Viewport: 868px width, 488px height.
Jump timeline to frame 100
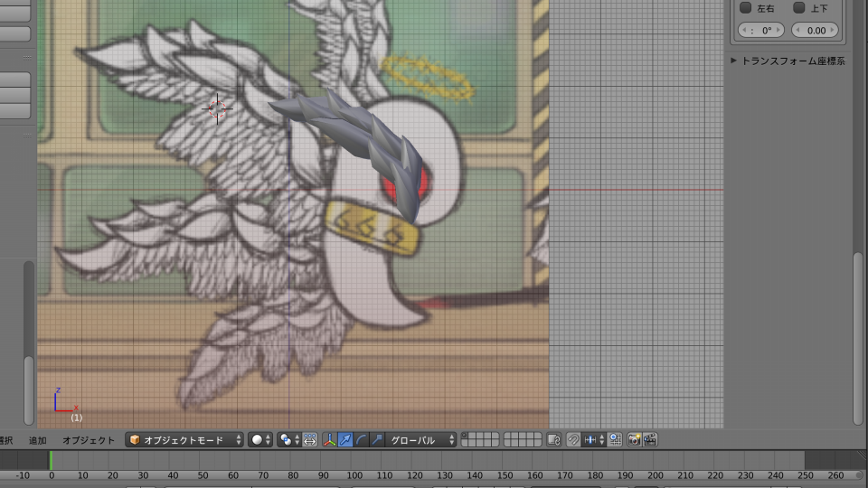(354, 475)
